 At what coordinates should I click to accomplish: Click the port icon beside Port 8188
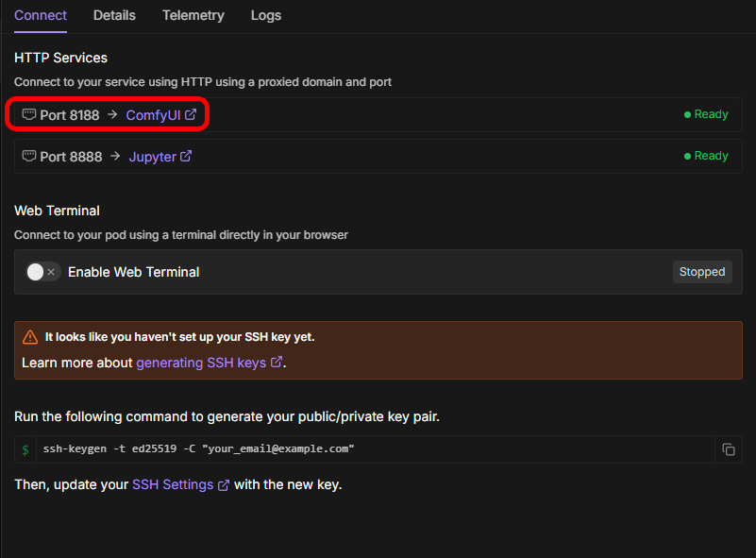(x=29, y=114)
